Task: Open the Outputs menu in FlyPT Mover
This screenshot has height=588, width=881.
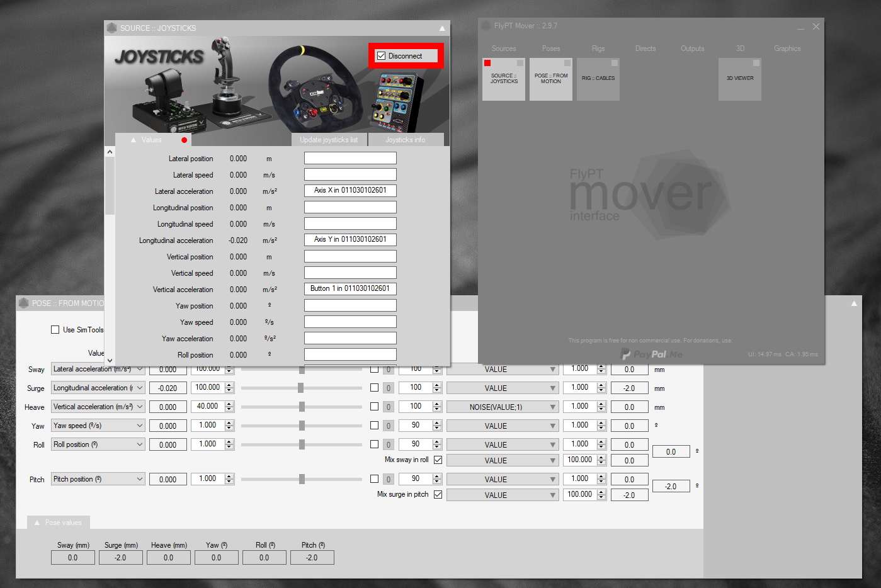Action: (693, 48)
